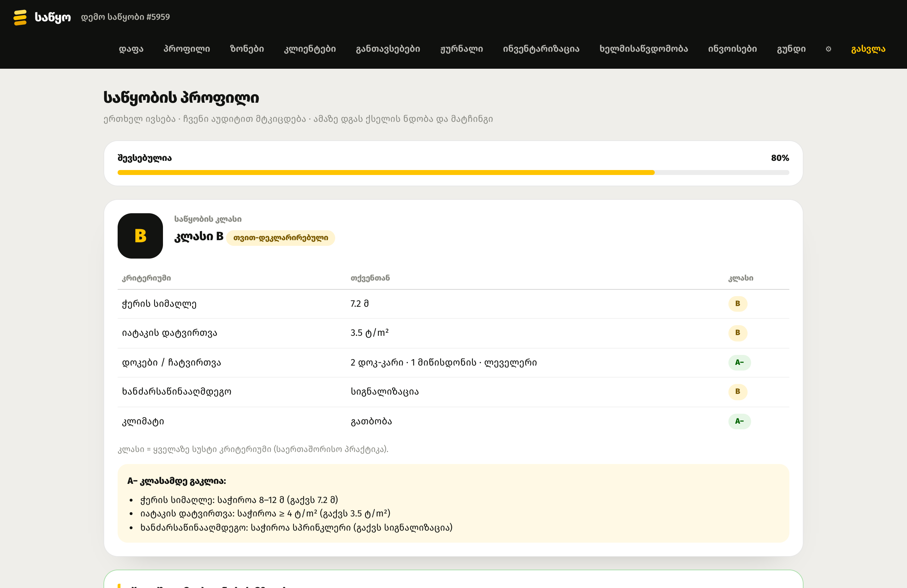
Task: Open settings via the gear icon
Action: [x=828, y=49]
